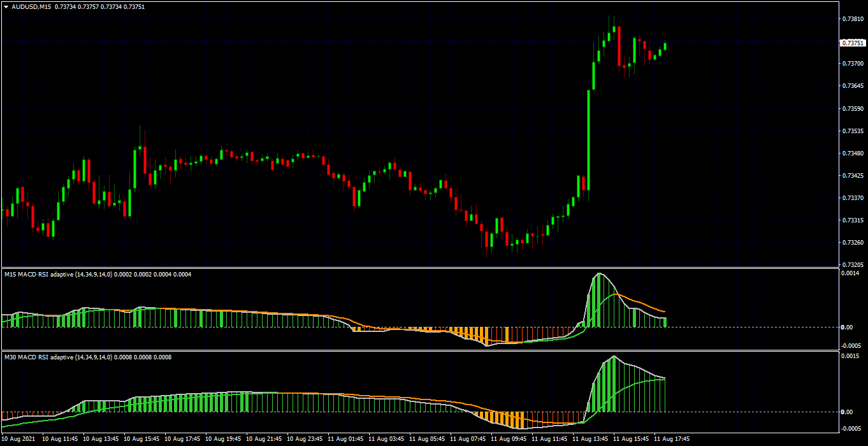Click the -0.0005 label in M15 MACD pane scale
This screenshot has height=446, width=868.
[x=851, y=346]
